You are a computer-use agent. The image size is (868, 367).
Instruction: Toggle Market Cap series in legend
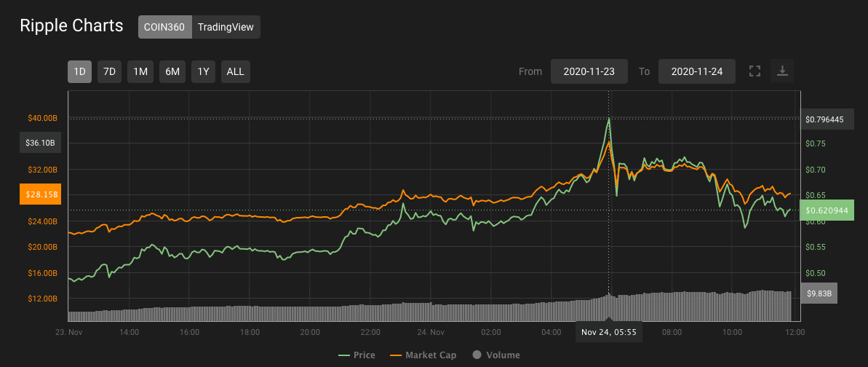[x=423, y=355]
